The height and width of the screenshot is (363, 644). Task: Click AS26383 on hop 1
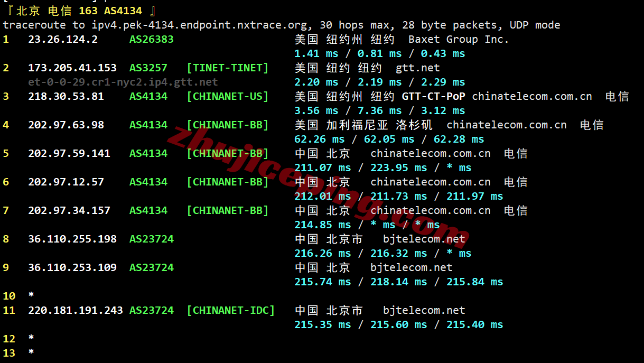point(152,39)
